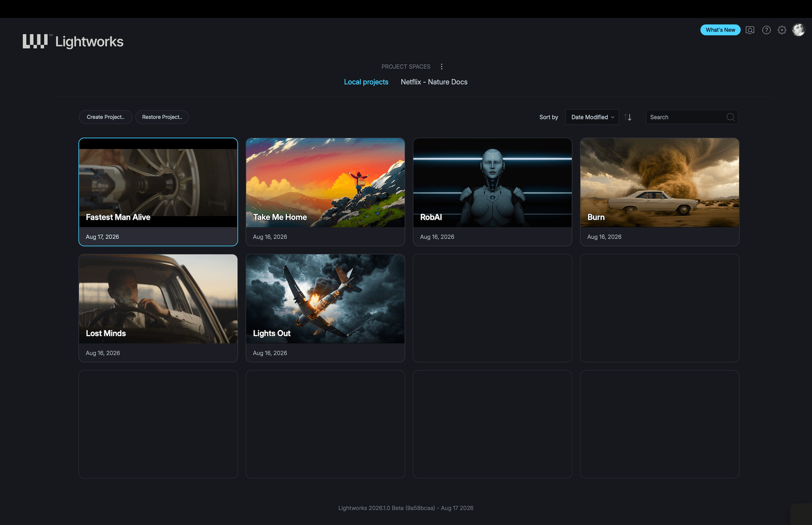Viewport: 812px width, 525px height.
Task: Click the 'Aug 17, 2026' date on Fastest Man Alive
Action: point(102,237)
